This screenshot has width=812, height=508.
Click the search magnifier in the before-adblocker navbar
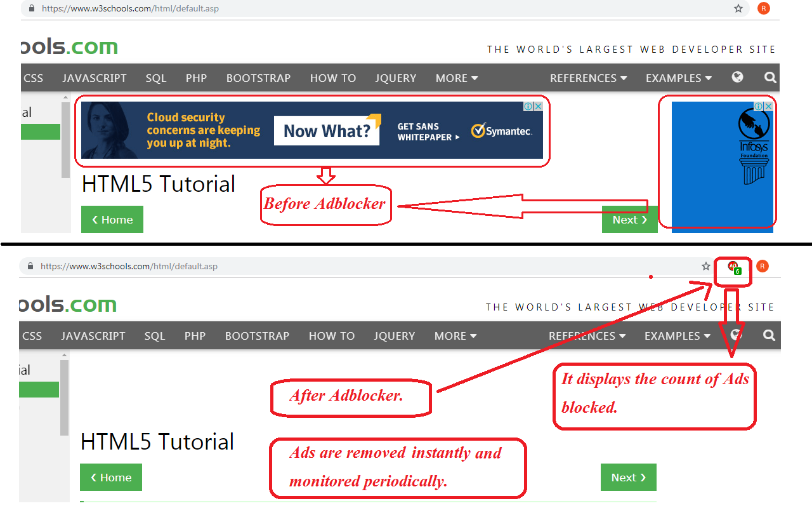coord(770,77)
